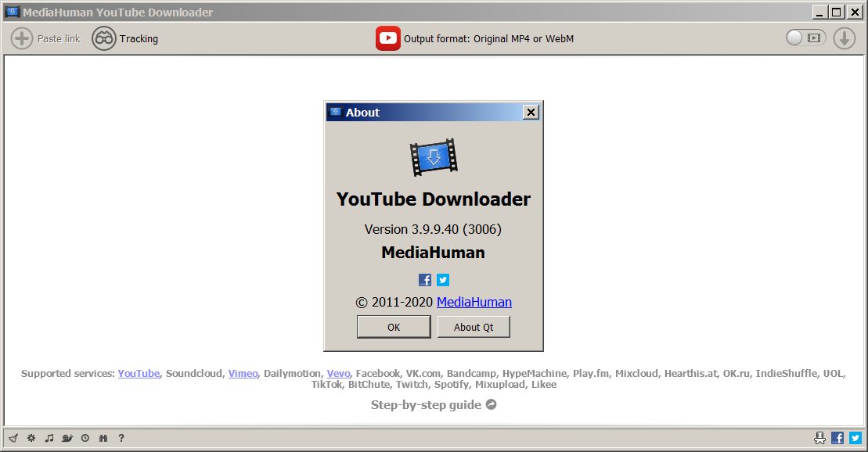Click the Dailymotion service text
This screenshot has height=452, width=868.
point(292,374)
